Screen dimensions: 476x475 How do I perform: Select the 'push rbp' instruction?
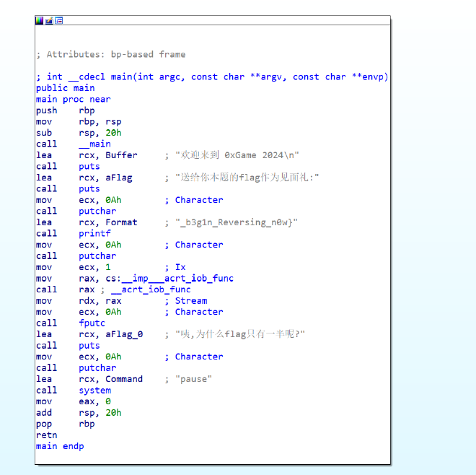(65, 110)
